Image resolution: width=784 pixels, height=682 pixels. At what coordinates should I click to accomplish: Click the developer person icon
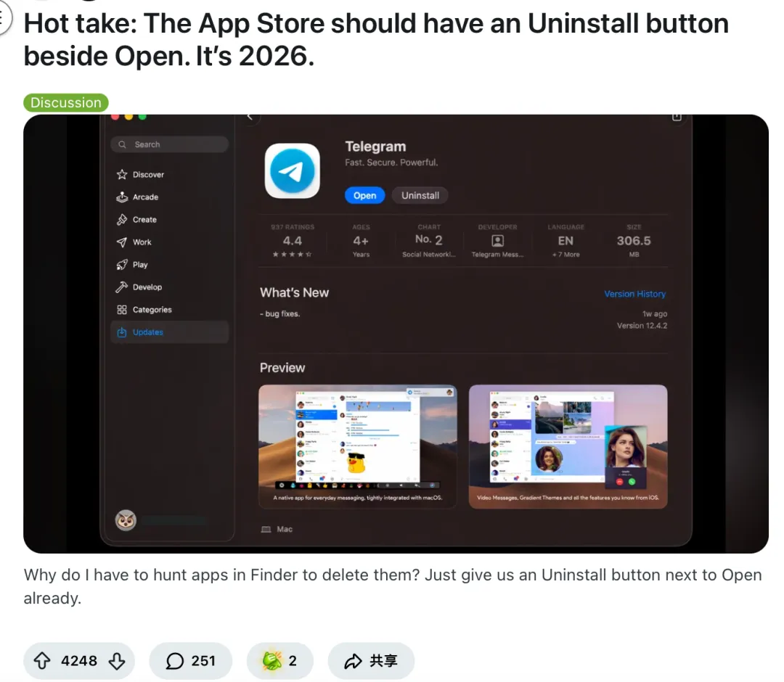coord(497,241)
